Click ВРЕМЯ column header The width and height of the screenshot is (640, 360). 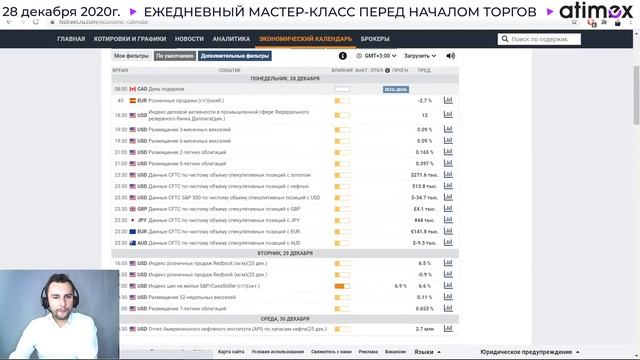(x=120, y=70)
